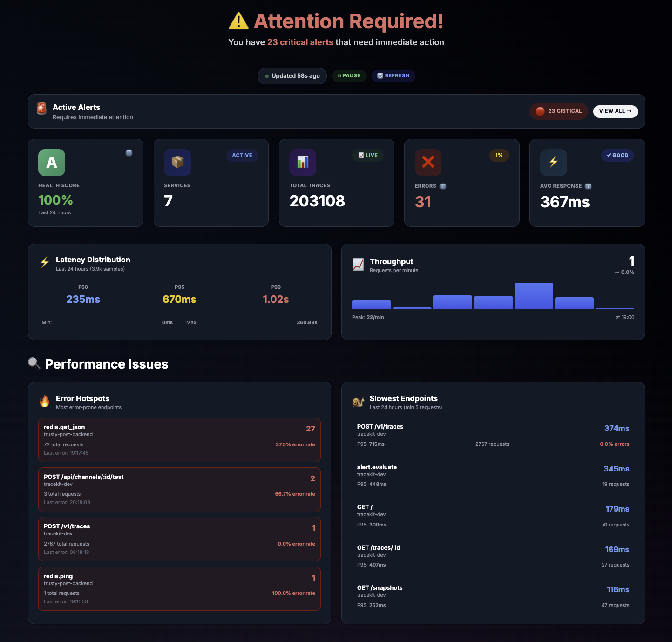Open VIEW ALL alerts link

point(615,111)
